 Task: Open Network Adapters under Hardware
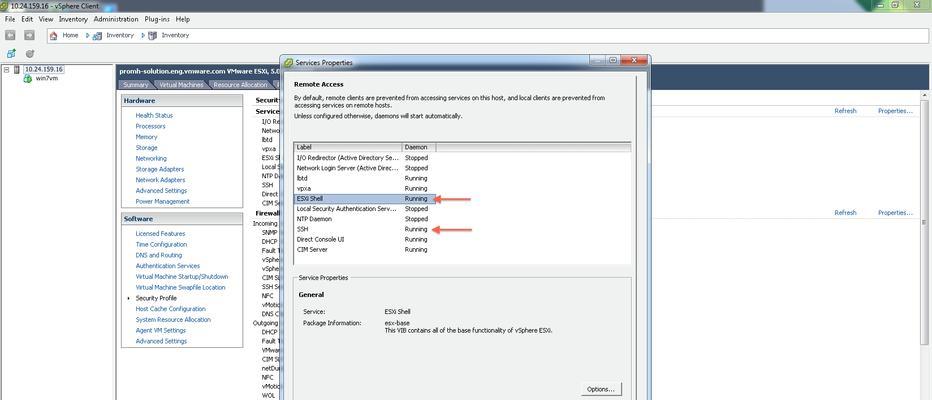click(160, 179)
